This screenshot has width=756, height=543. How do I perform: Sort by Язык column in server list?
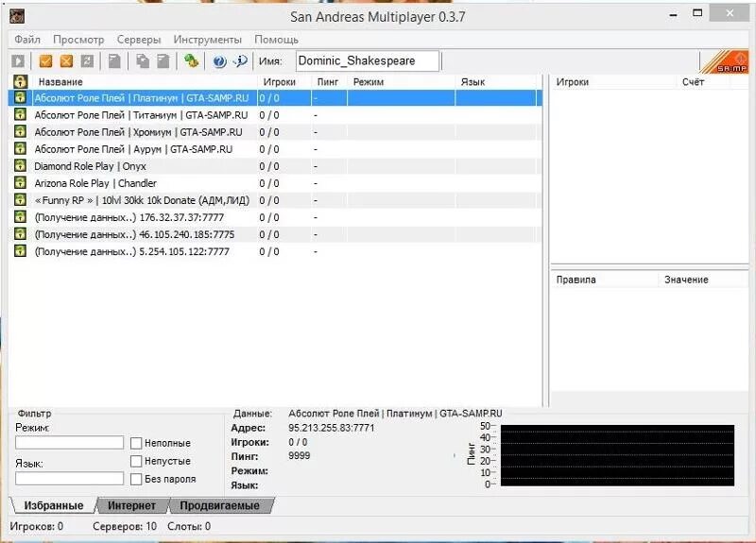(497, 82)
